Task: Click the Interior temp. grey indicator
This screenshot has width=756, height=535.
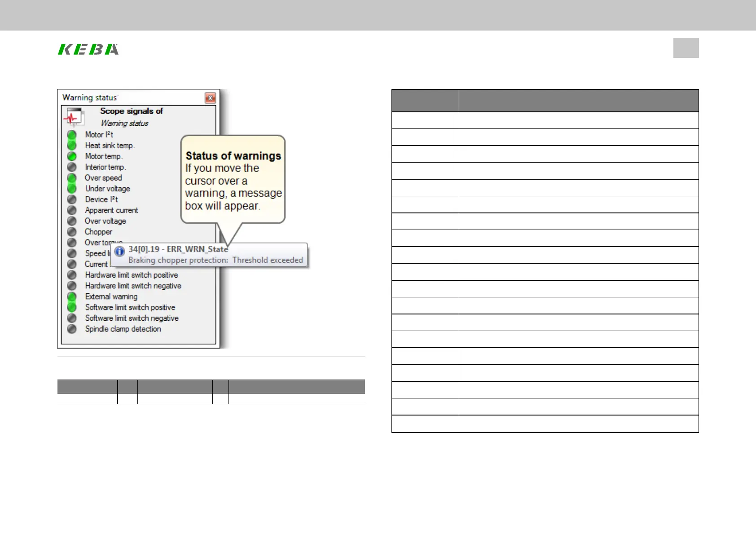Action: pos(72,167)
